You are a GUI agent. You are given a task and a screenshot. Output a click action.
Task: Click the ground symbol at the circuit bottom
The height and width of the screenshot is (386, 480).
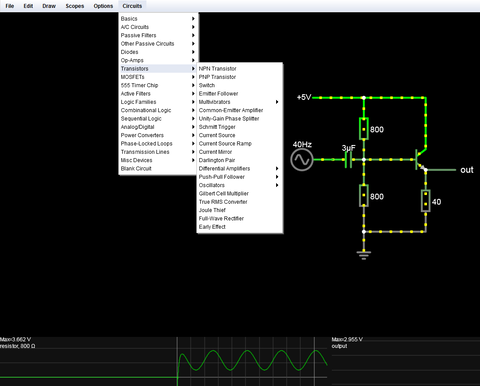(x=364, y=255)
